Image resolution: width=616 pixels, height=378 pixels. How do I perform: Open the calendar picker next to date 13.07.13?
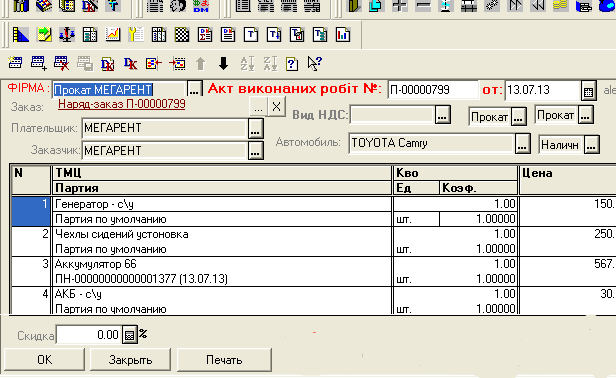(588, 91)
